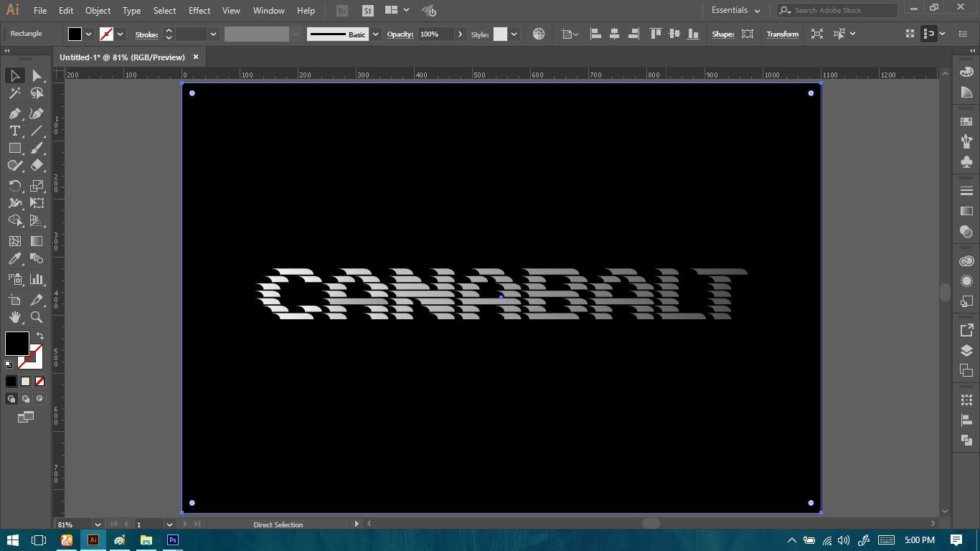Select the Line Segment tool
The image size is (980, 551).
coord(37,131)
